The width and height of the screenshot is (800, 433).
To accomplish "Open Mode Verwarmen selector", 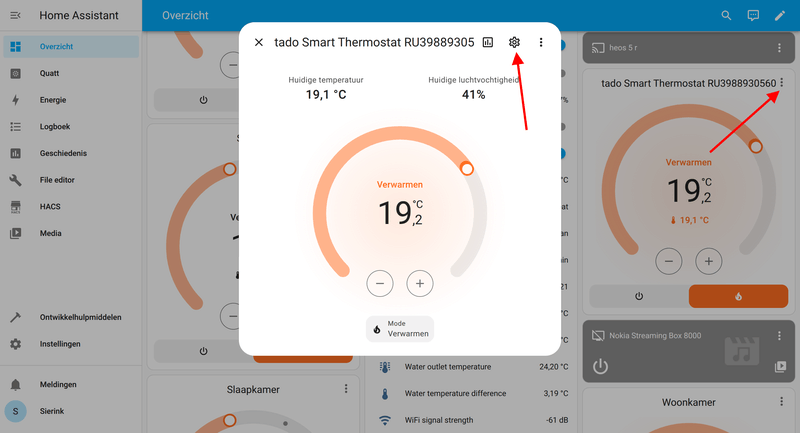I will click(x=400, y=329).
